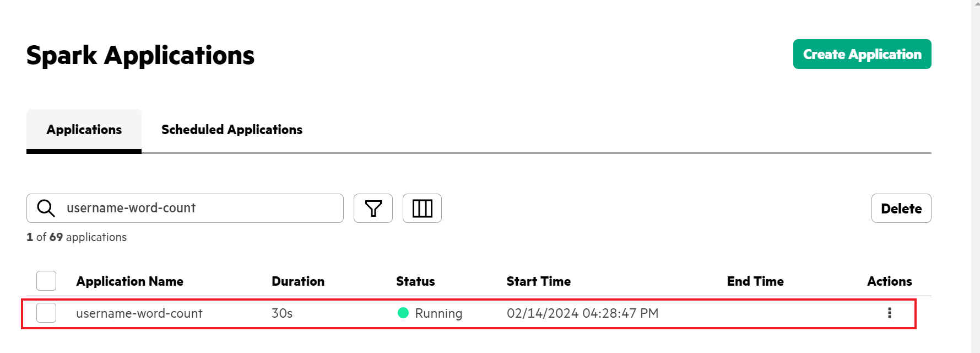Focus the search field containing username-word-count
Image resolution: width=980 pixels, height=353 pixels.
pyautogui.click(x=185, y=208)
